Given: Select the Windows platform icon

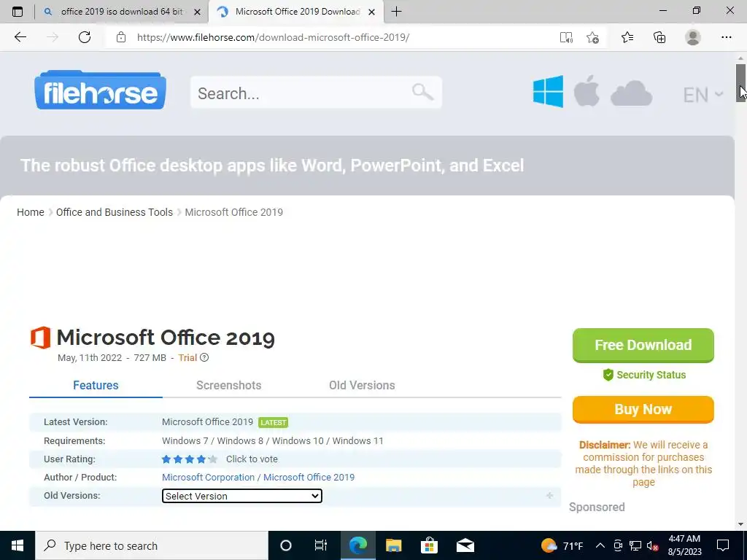Looking at the screenshot, I should [x=548, y=91].
